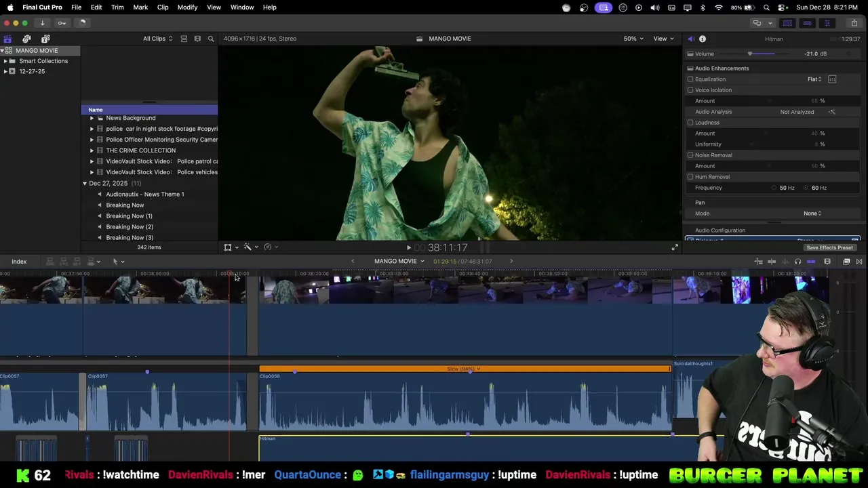The width and height of the screenshot is (868, 488).
Task: Enable the Equalization checkbox
Action: (x=690, y=79)
